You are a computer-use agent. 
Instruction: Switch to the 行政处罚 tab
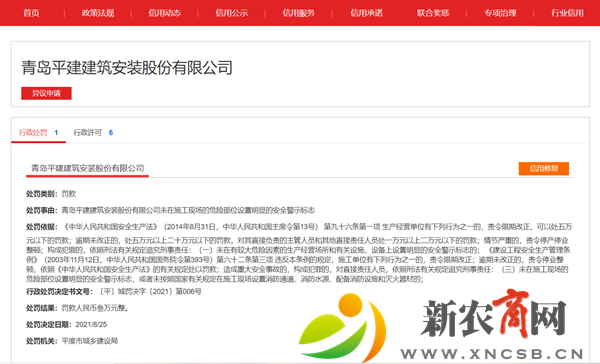33,133
